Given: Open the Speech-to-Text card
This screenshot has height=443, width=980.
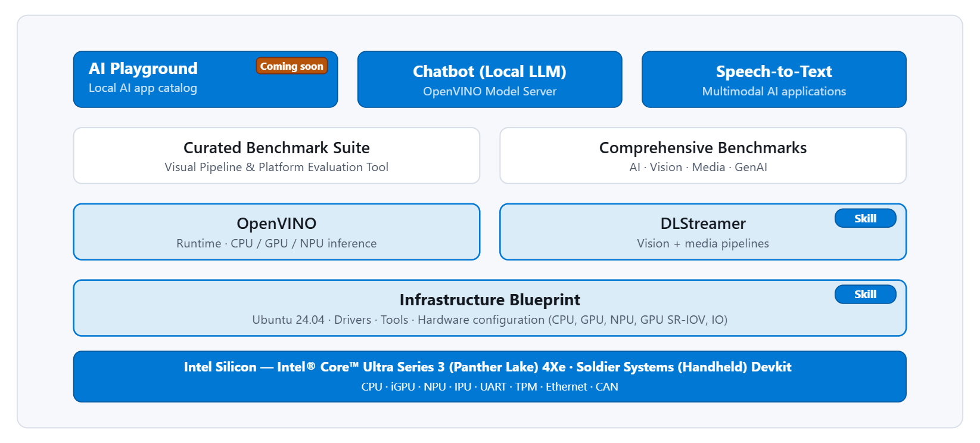Looking at the screenshot, I should [x=774, y=79].
